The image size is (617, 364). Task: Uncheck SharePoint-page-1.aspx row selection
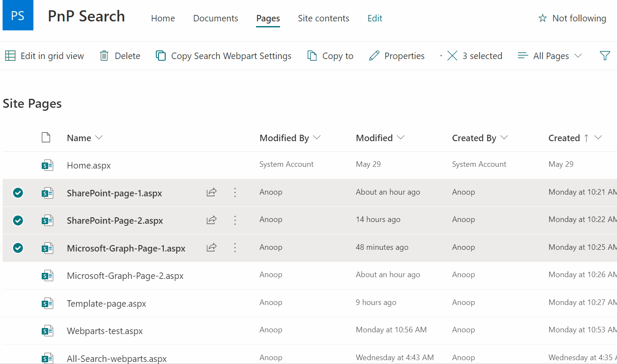[x=18, y=193]
